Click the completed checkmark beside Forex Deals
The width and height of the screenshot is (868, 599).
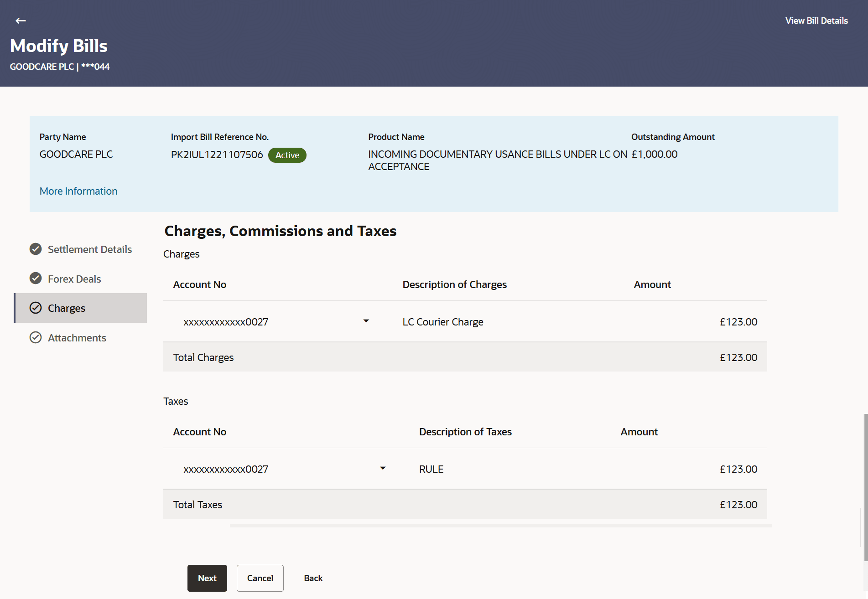36,278
